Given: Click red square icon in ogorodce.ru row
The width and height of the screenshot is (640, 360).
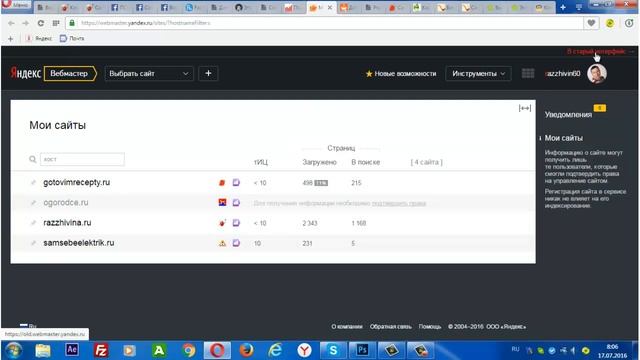Looking at the screenshot, I should pos(222,202).
